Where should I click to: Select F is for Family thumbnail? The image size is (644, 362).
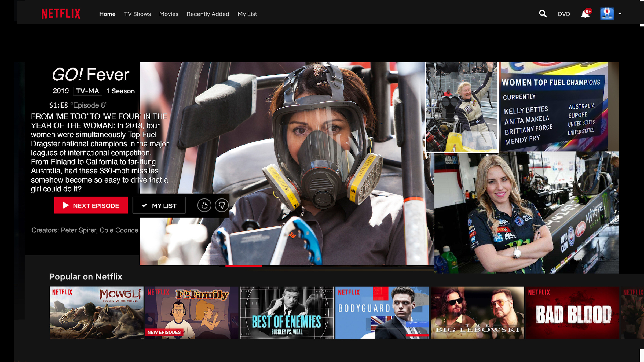click(x=191, y=312)
